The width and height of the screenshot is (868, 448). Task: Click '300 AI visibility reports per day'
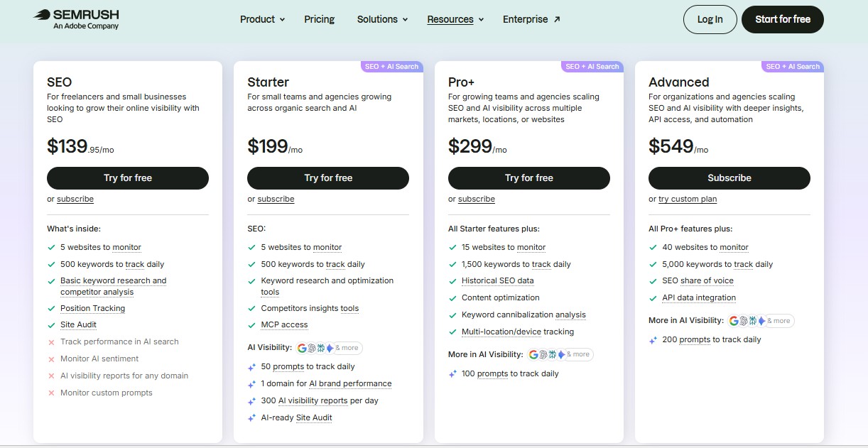(320, 400)
